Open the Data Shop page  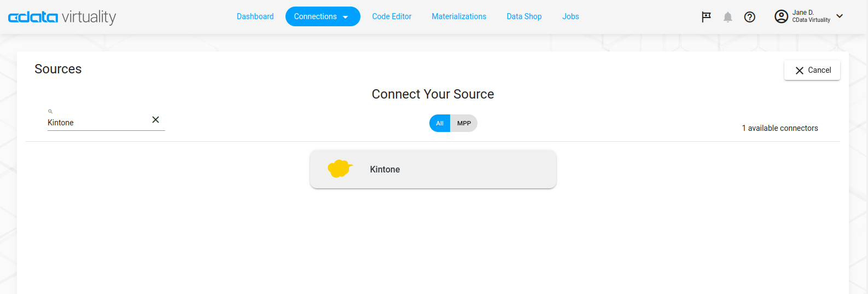[x=524, y=16]
